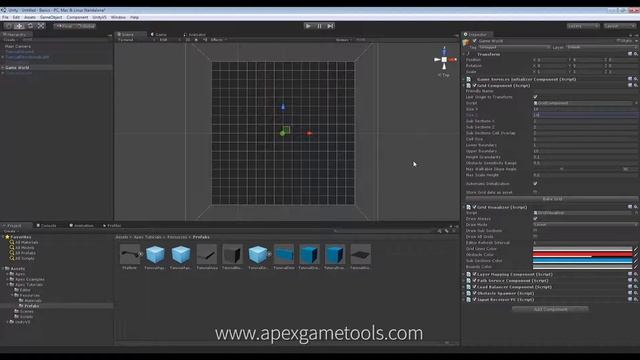Select the Hand tool in the toolbar
This screenshot has width=640, height=360.
[8, 26]
